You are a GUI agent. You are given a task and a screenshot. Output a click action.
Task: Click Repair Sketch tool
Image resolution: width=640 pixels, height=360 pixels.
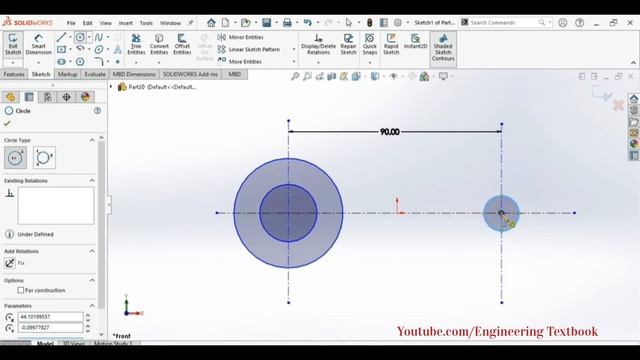[x=348, y=44]
